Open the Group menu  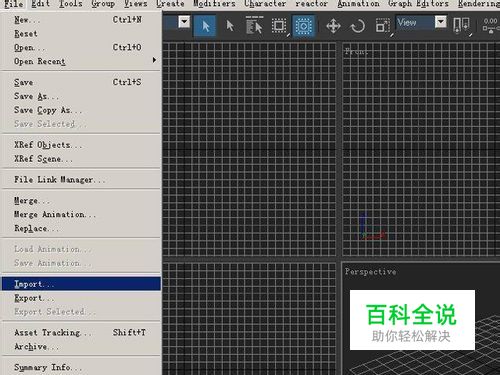(103, 4)
